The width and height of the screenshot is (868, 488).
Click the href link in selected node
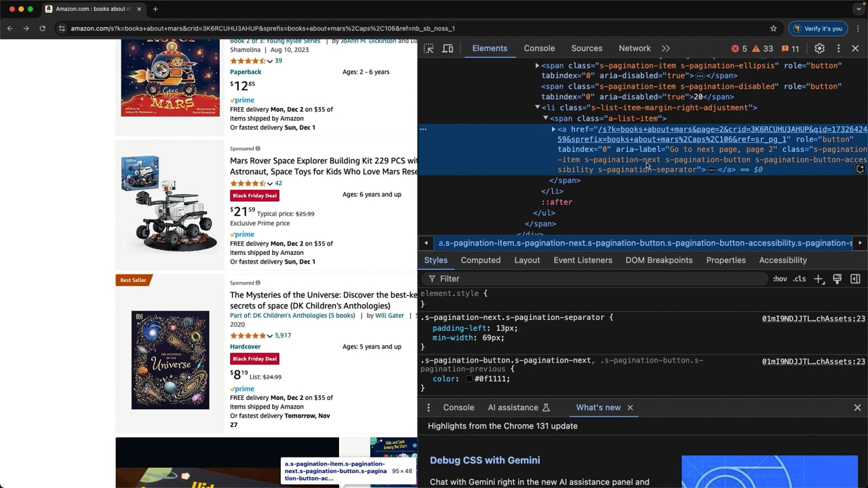[712, 134]
